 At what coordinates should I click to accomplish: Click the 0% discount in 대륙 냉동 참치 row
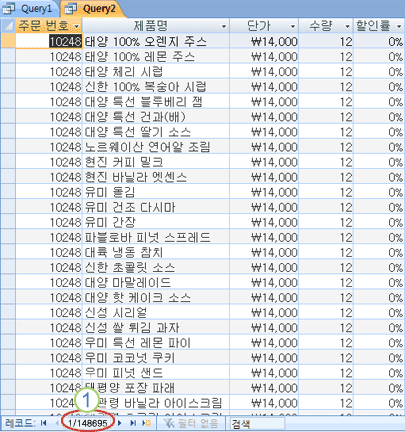(x=379, y=252)
